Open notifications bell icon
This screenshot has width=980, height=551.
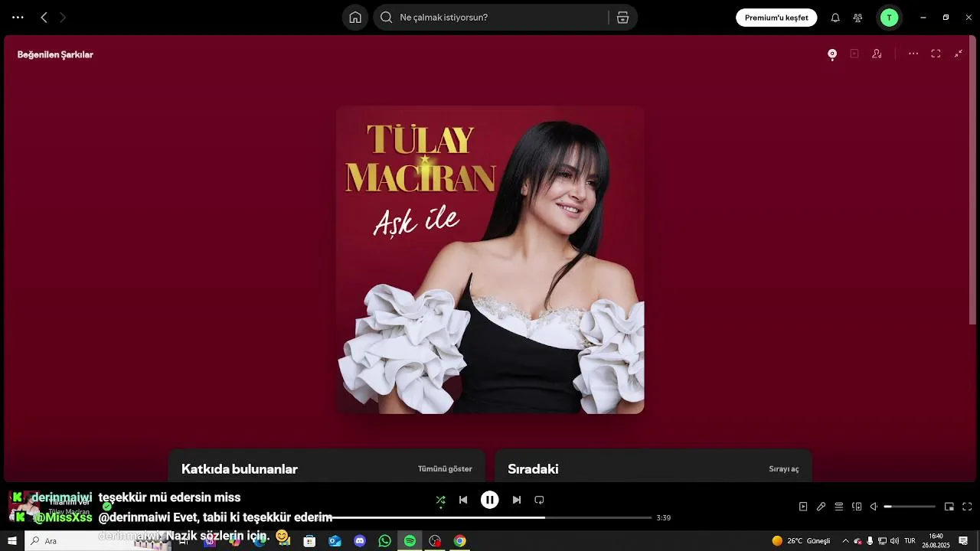[835, 18]
